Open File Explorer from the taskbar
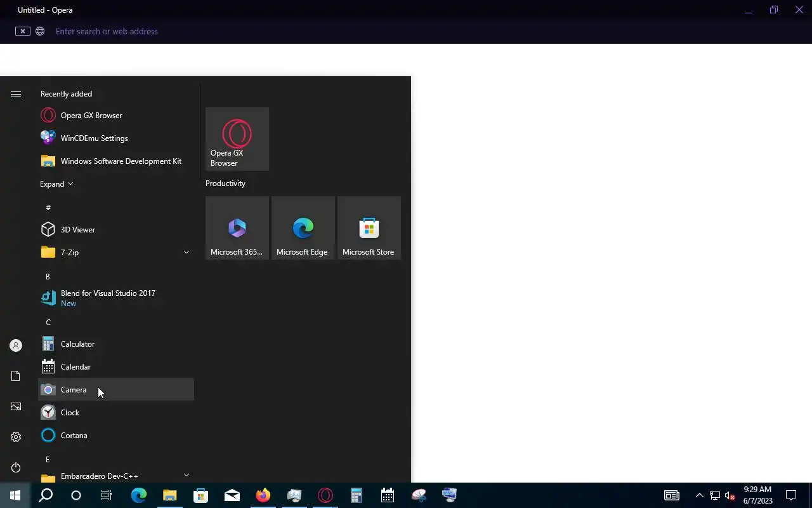 pos(170,495)
